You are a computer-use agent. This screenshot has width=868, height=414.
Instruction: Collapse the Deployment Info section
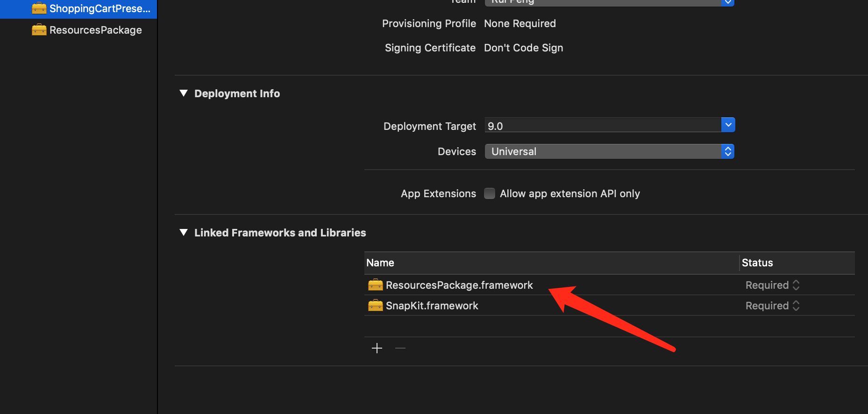(x=184, y=93)
